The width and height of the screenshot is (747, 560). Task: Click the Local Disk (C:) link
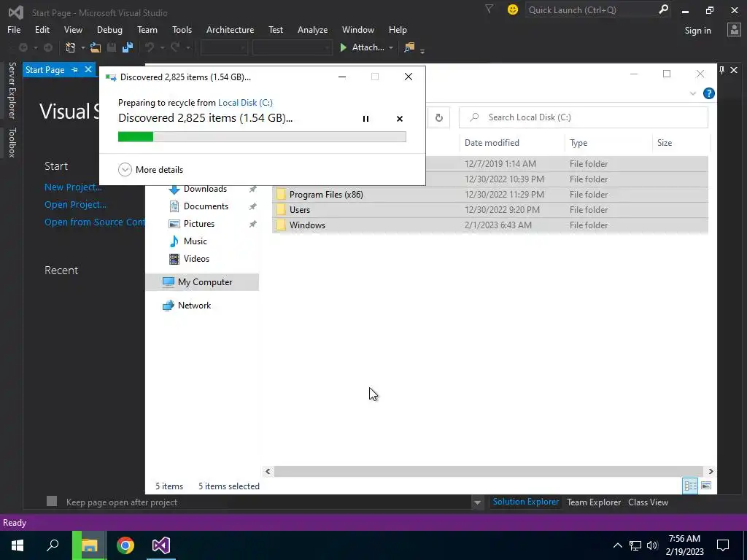(x=245, y=102)
